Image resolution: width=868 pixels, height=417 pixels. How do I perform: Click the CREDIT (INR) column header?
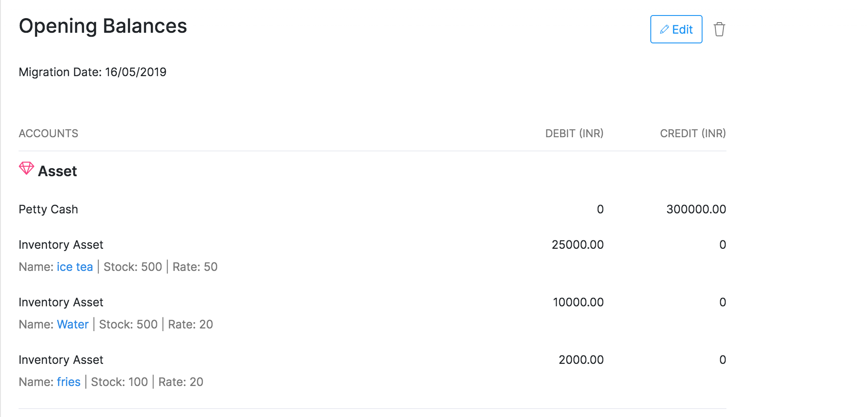[692, 134]
